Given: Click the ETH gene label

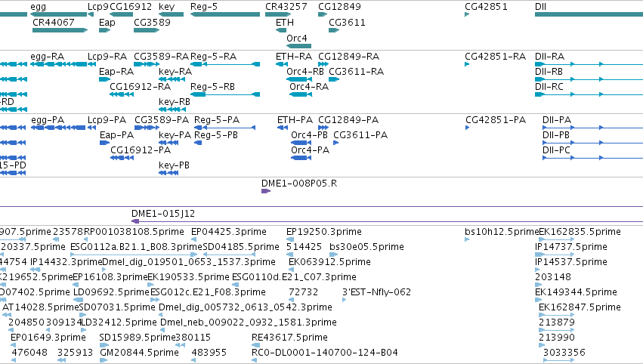Looking at the screenshot, I should point(285,22).
